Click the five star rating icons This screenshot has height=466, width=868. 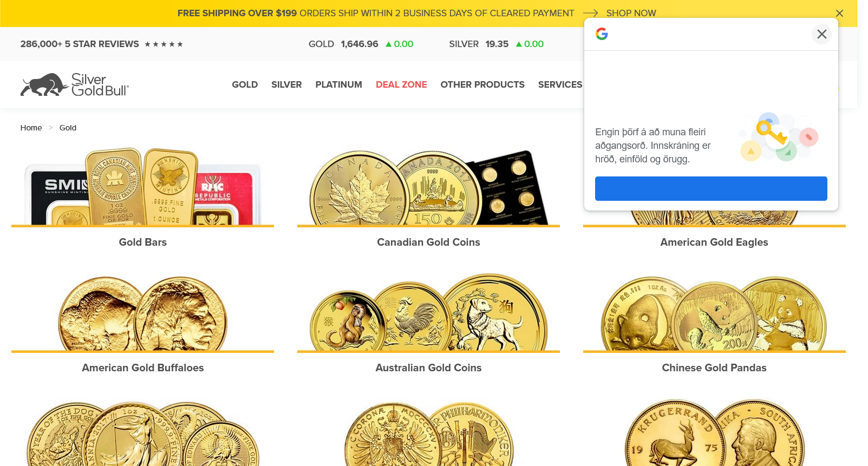pyautogui.click(x=164, y=44)
